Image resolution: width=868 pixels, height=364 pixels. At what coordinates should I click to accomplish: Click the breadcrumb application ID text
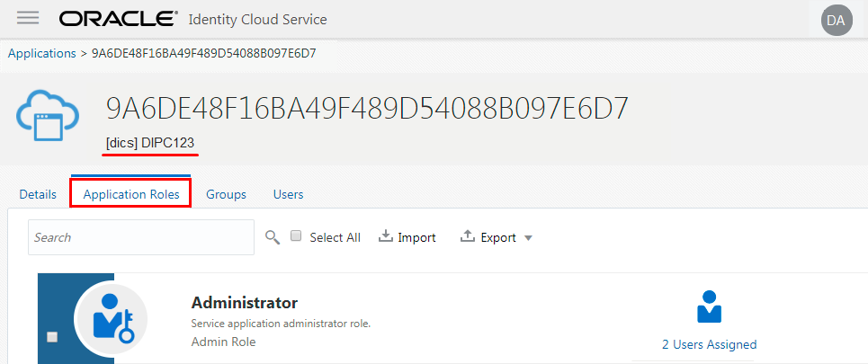click(x=203, y=54)
